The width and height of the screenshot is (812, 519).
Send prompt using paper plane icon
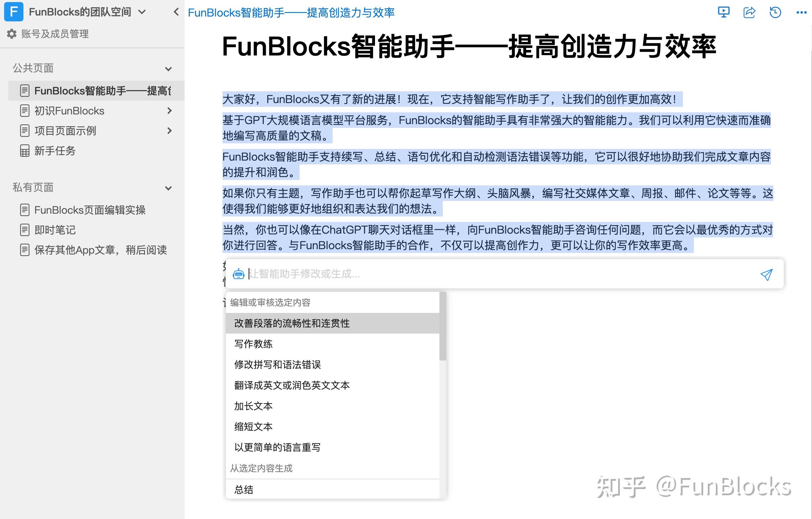(x=767, y=274)
